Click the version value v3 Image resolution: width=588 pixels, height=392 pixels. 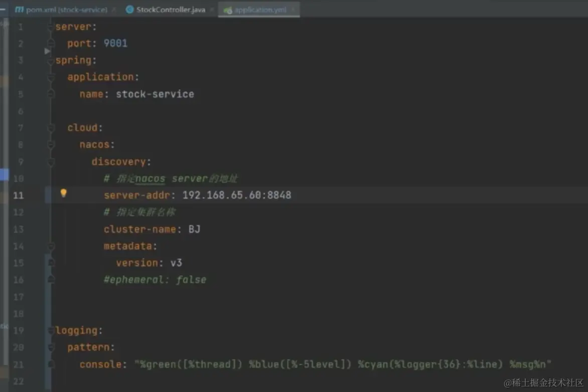coord(176,263)
